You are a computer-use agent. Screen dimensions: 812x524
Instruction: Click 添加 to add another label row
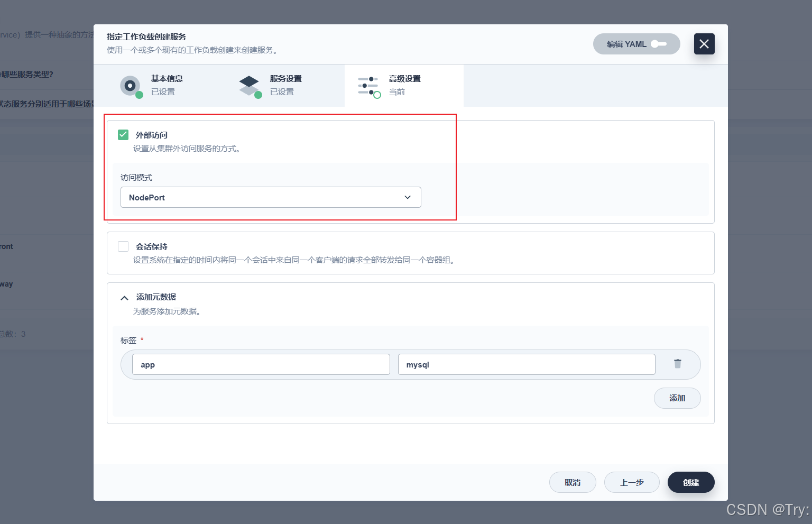tap(677, 398)
